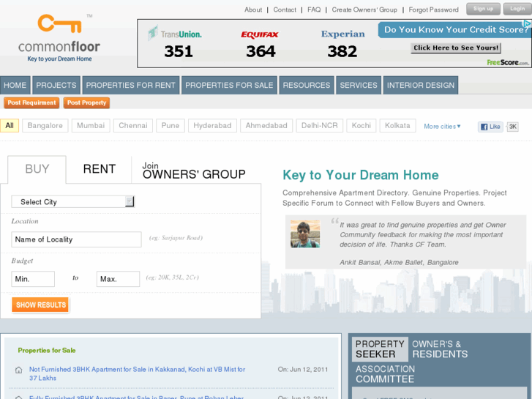Open the INTERIOR DESIGN menu item

421,85
